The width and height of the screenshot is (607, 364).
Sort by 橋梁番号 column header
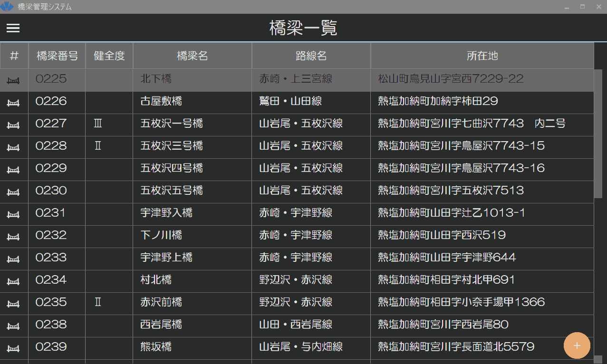[x=57, y=56]
